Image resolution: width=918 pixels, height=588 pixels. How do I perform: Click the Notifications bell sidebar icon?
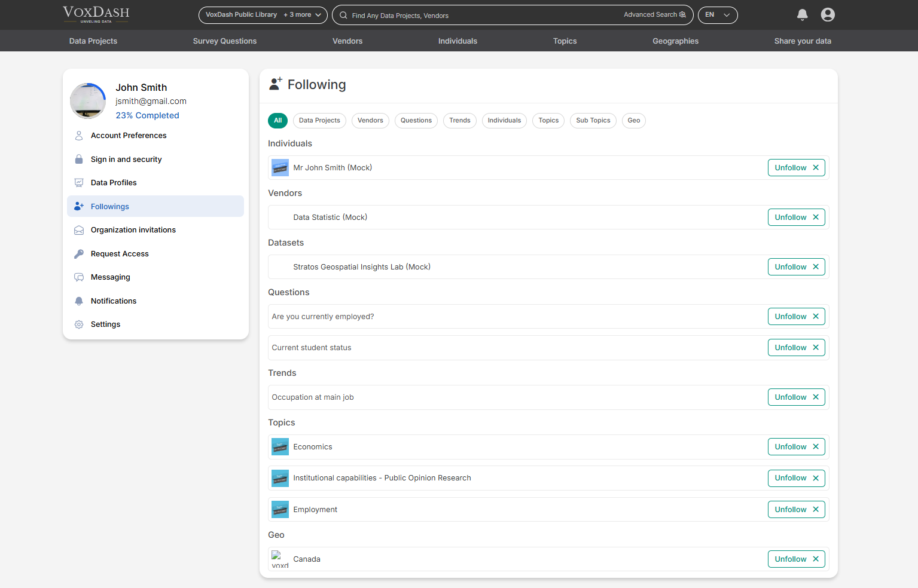79,301
